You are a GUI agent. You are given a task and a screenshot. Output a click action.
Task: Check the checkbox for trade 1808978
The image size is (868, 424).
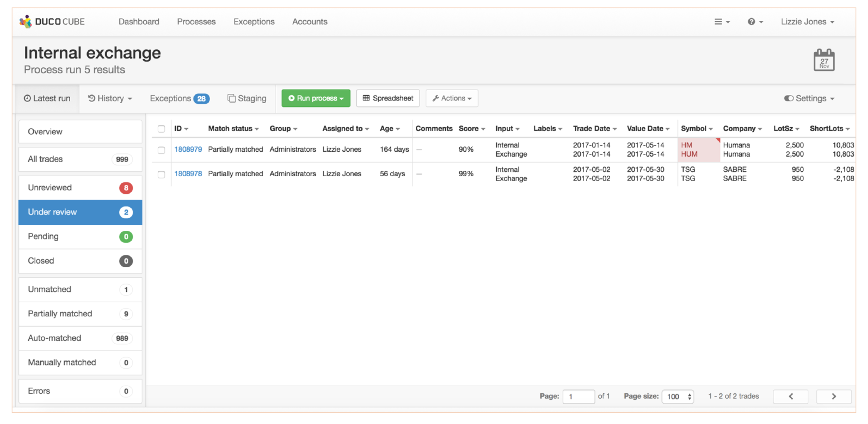(161, 174)
